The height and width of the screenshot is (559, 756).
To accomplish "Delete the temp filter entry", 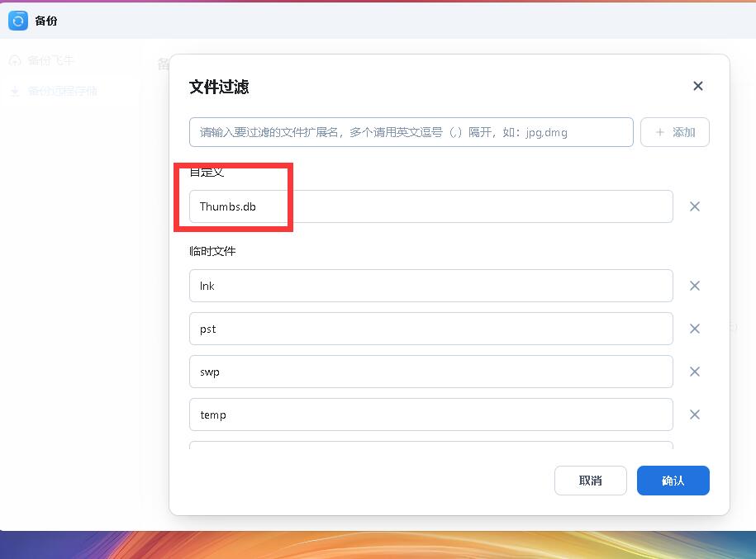I will coord(695,415).
